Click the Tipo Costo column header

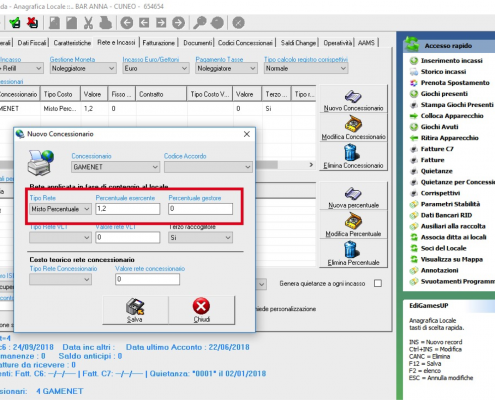coord(60,94)
